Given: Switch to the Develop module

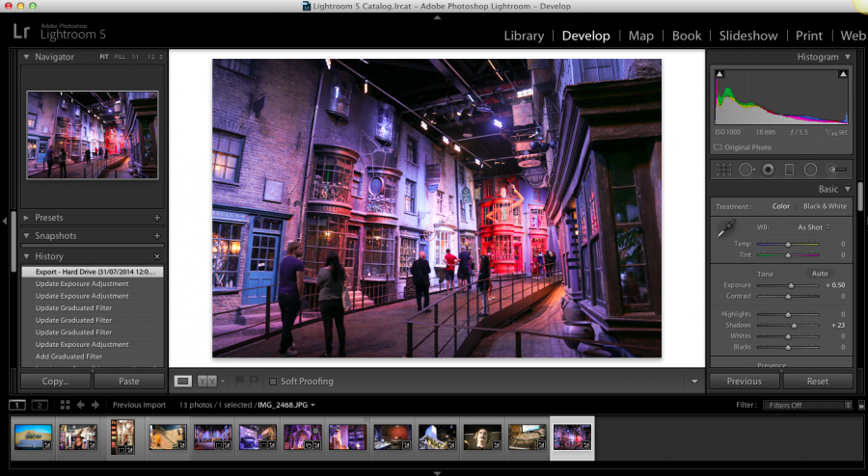Looking at the screenshot, I should [x=585, y=36].
